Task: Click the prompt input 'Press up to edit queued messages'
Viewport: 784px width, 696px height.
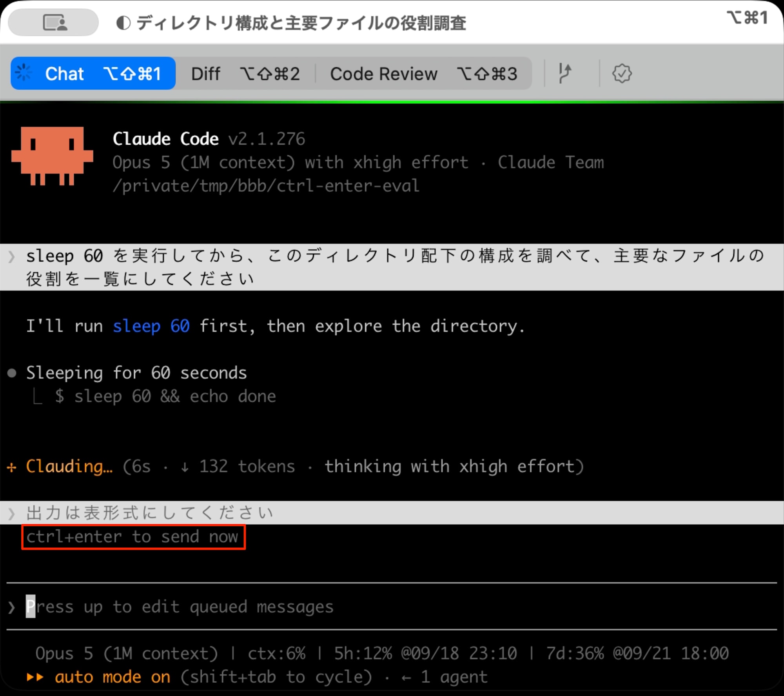Action: tap(392, 607)
